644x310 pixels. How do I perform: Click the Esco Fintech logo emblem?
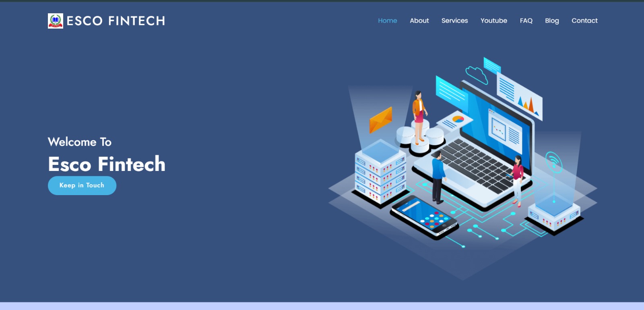(x=56, y=21)
